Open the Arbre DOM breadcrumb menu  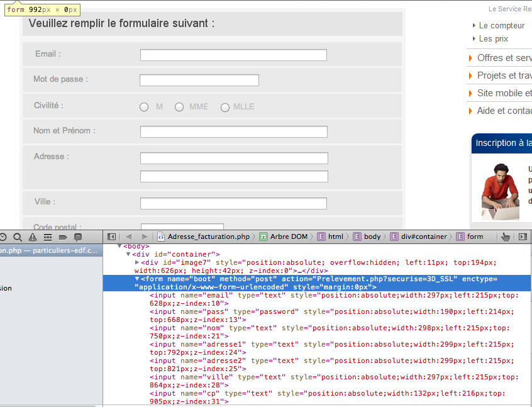(x=283, y=237)
